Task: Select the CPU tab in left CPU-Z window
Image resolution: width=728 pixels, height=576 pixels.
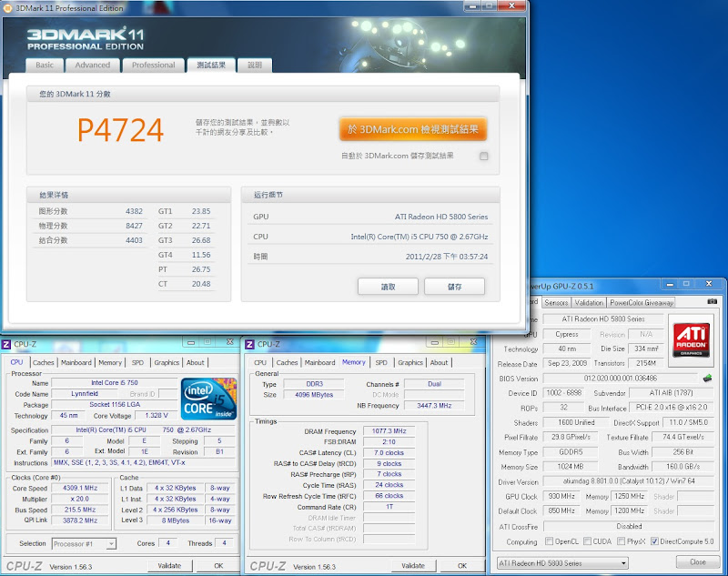Action: pos(16,362)
